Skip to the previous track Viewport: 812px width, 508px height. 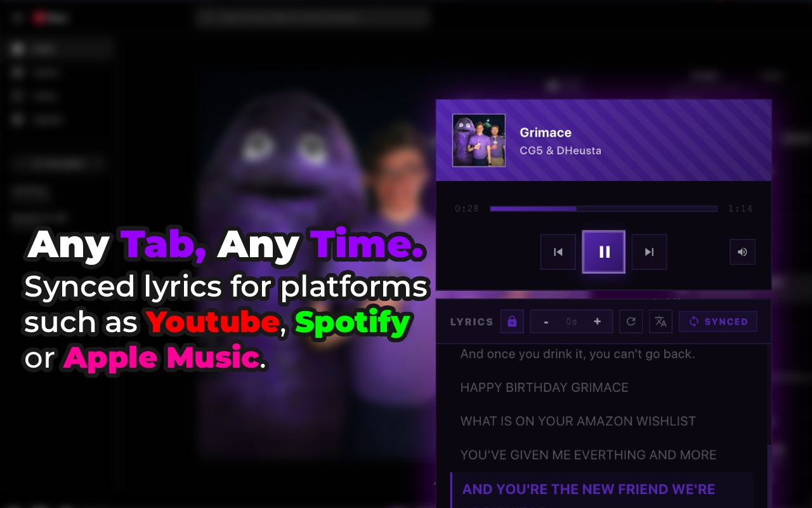tap(558, 252)
